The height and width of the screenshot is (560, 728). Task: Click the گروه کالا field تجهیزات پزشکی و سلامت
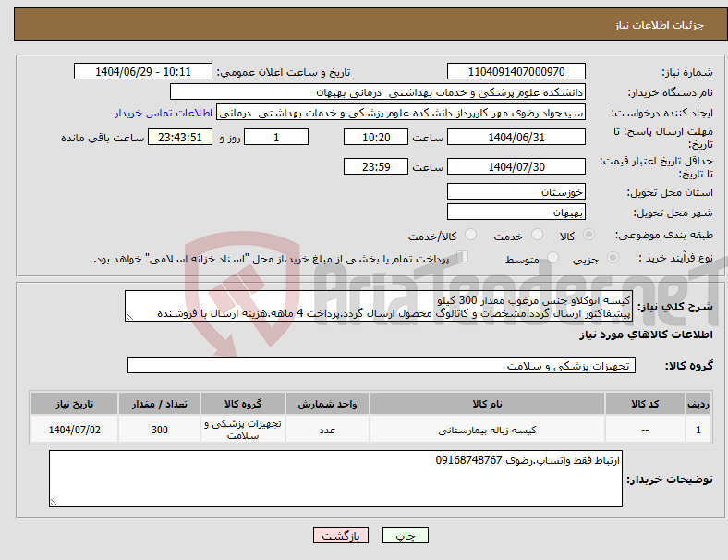382,365
